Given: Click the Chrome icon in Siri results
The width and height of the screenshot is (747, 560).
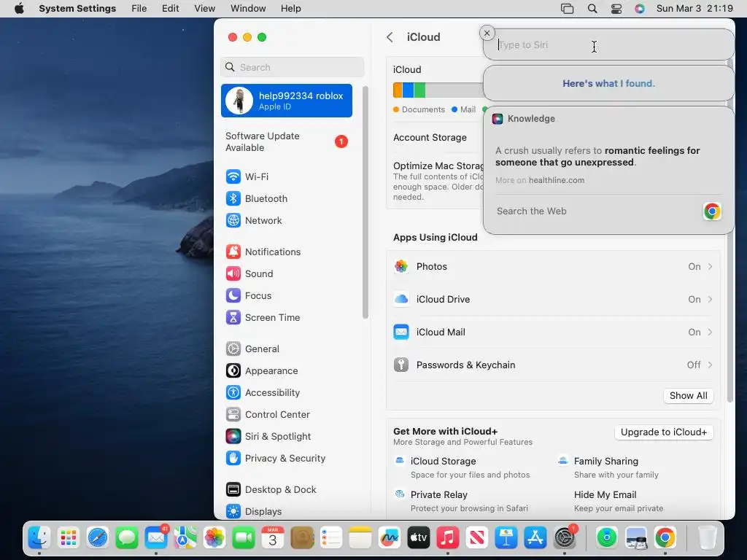Looking at the screenshot, I should (x=712, y=211).
